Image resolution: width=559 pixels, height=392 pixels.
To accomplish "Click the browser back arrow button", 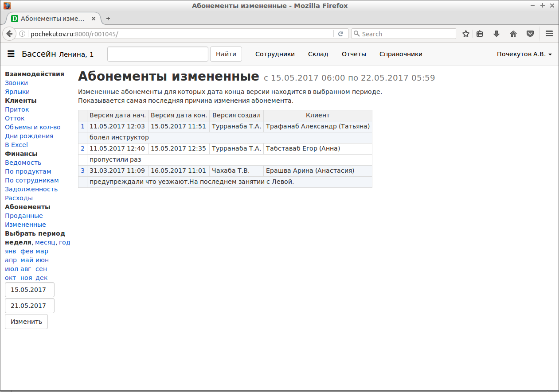I will point(9,34).
